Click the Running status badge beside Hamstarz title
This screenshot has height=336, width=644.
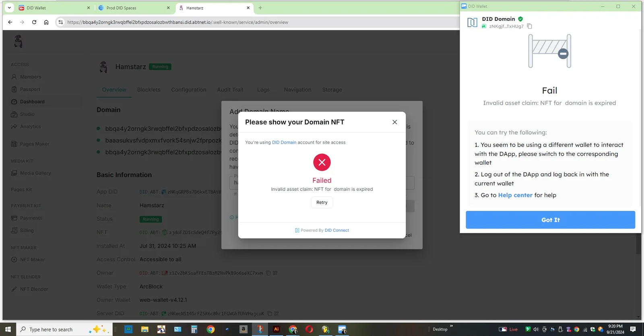(x=160, y=67)
